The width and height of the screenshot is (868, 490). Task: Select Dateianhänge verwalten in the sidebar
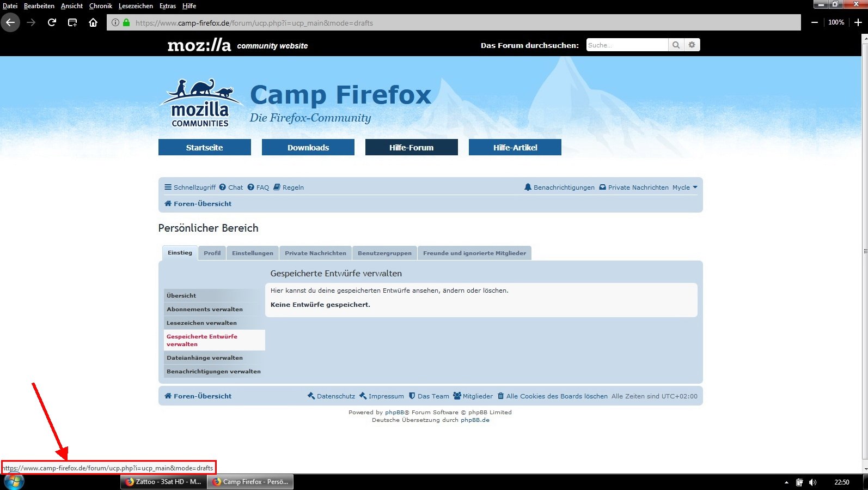click(215, 358)
